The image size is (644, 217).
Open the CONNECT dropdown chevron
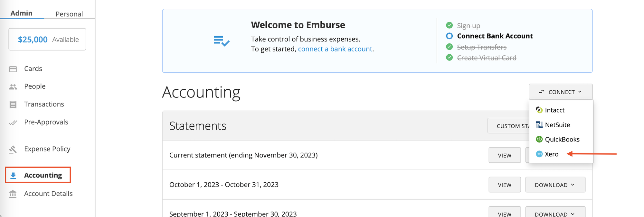pos(580,91)
